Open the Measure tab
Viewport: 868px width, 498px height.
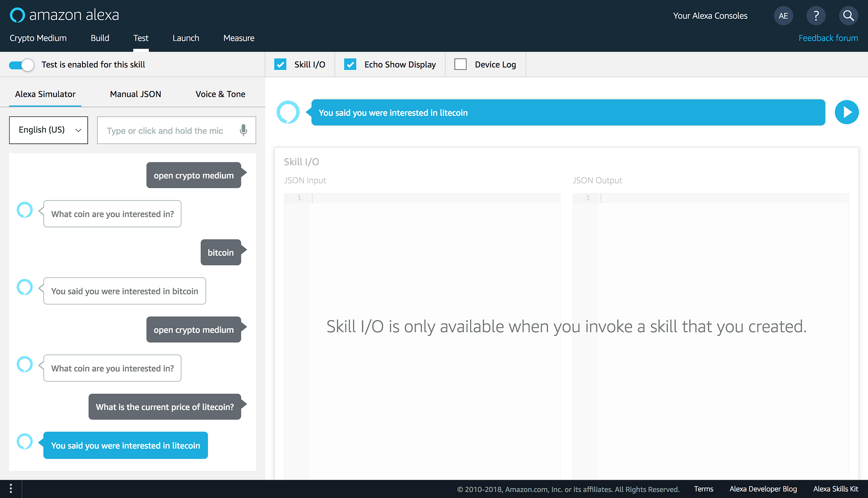coord(239,38)
